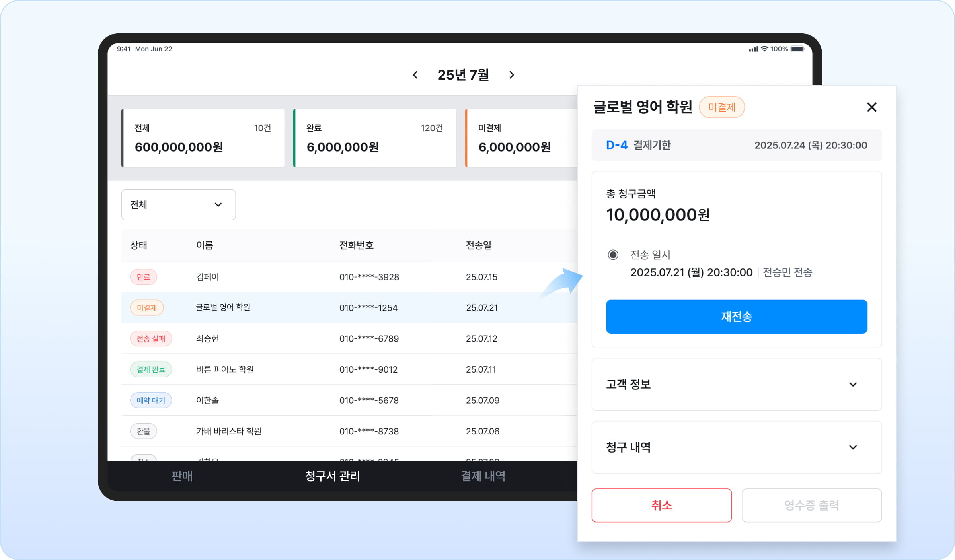Click phone number 010-****-8738
This screenshot has height=560, width=955.
(x=369, y=431)
